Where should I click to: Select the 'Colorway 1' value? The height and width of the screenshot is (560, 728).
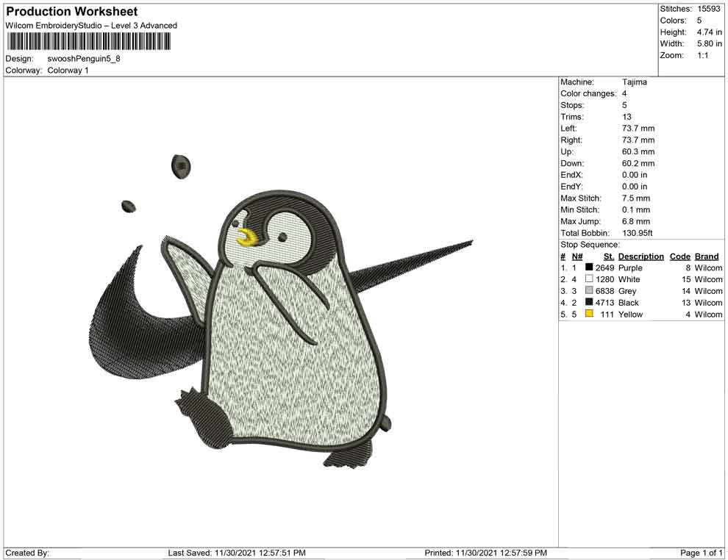click(68, 71)
